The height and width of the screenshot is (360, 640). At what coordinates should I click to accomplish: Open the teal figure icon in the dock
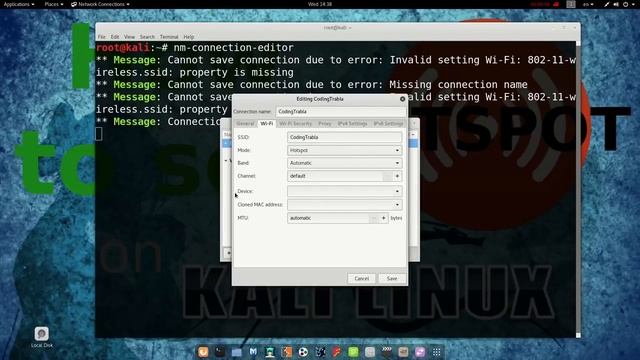pos(270,351)
